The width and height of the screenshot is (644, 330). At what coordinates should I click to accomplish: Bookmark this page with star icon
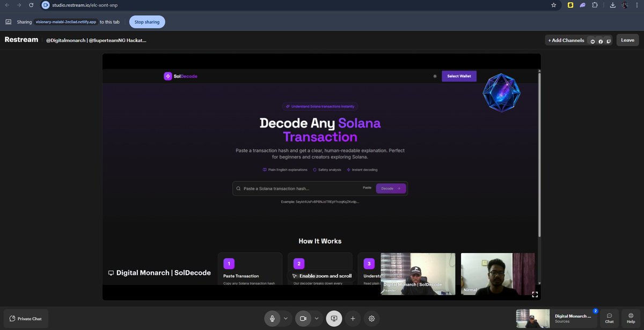(x=554, y=5)
